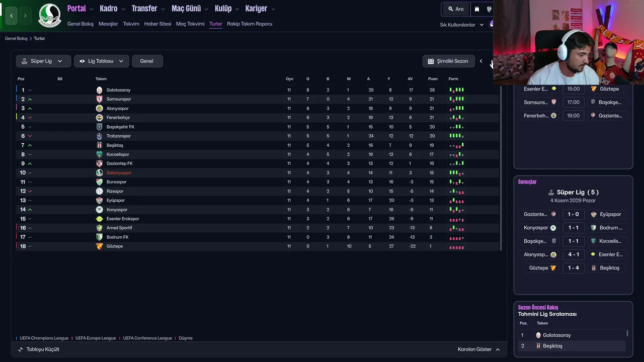This screenshot has height=362, width=644.
Task: Click the Esenler Erokspor crest in table
Action: click(x=99, y=219)
